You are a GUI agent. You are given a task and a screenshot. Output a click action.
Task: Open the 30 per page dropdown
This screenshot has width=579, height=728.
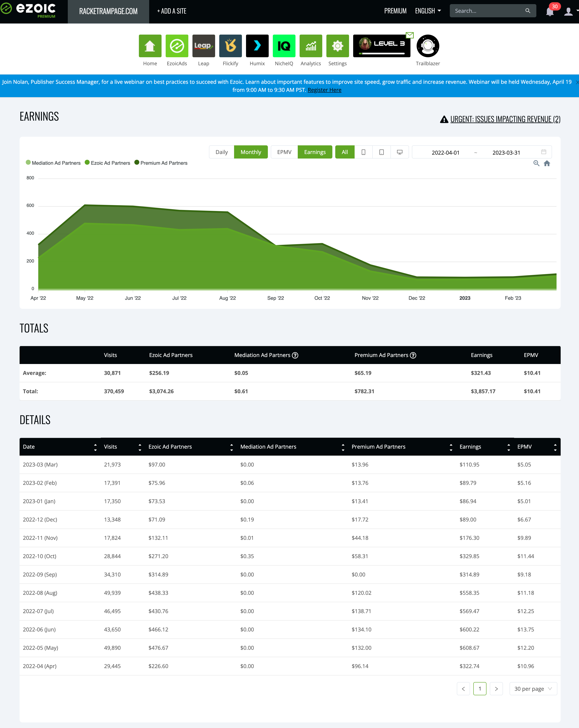[533, 689]
